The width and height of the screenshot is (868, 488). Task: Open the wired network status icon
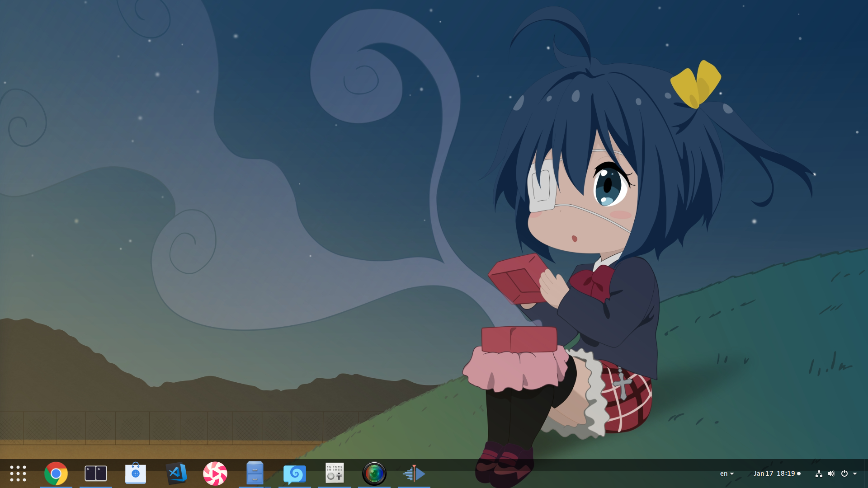(x=819, y=474)
